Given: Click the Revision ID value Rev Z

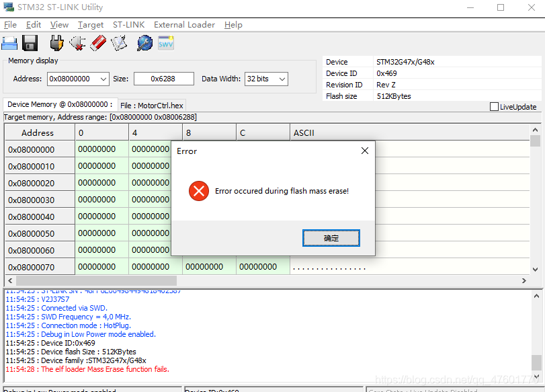Looking at the screenshot, I should click(x=386, y=85).
